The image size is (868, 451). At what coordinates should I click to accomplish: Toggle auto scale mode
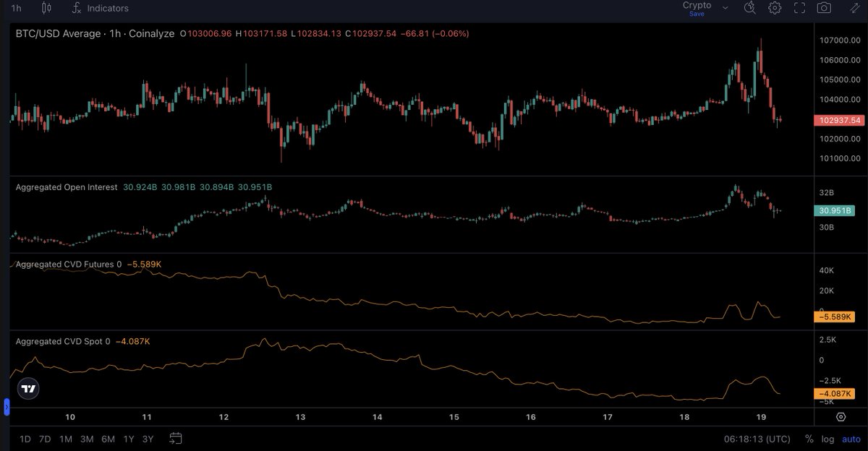pyautogui.click(x=851, y=439)
